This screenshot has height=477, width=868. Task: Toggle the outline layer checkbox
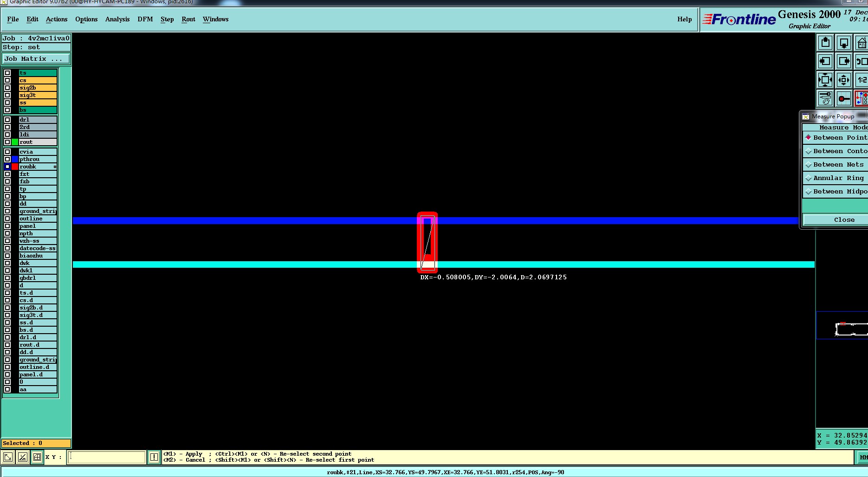click(x=7, y=219)
